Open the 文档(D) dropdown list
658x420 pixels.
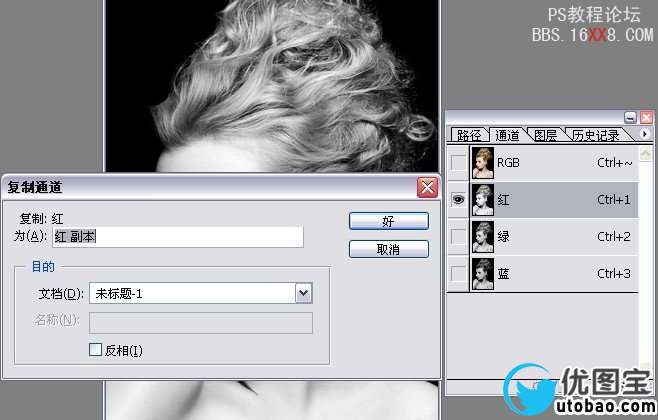pos(303,293)
